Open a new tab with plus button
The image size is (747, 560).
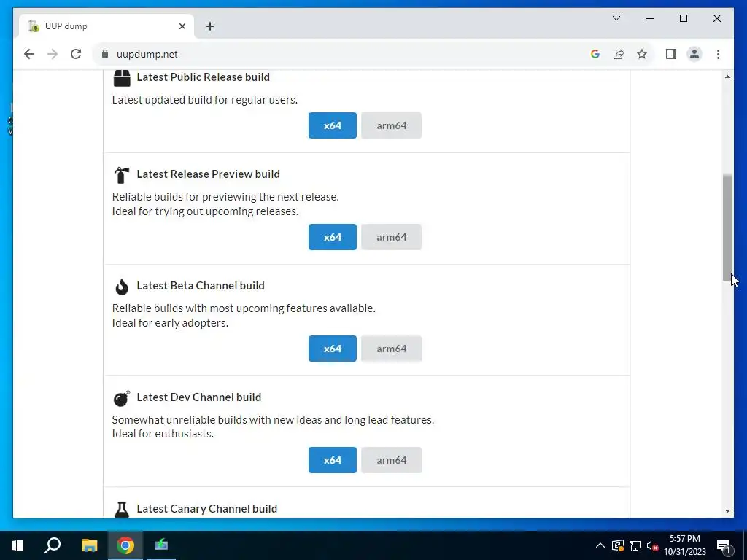[210, 26]
